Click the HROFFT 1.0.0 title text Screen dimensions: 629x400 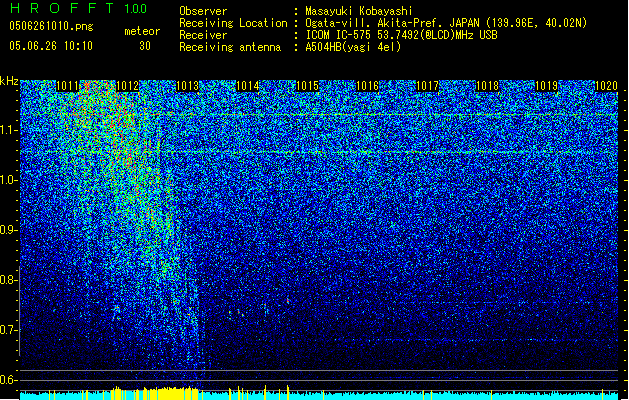click(x=79, y=8)
